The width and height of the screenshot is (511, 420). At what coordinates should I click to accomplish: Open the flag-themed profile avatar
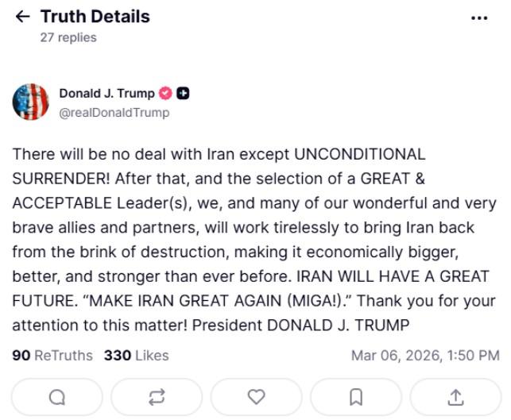pos(30,102)
